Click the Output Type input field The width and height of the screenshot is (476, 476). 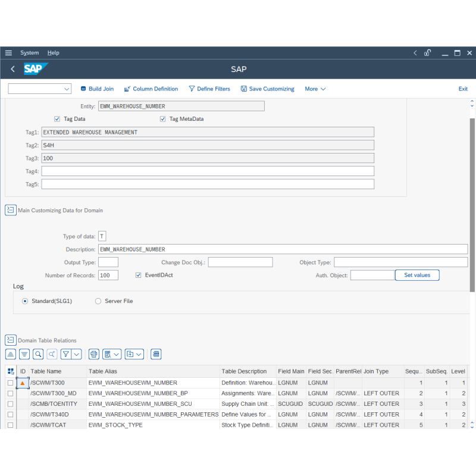108,262
